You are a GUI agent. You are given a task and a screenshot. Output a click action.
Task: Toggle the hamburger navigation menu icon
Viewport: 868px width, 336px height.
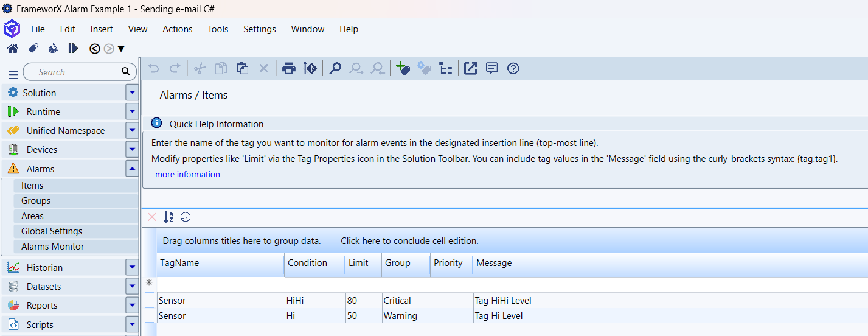click(13, 74)
